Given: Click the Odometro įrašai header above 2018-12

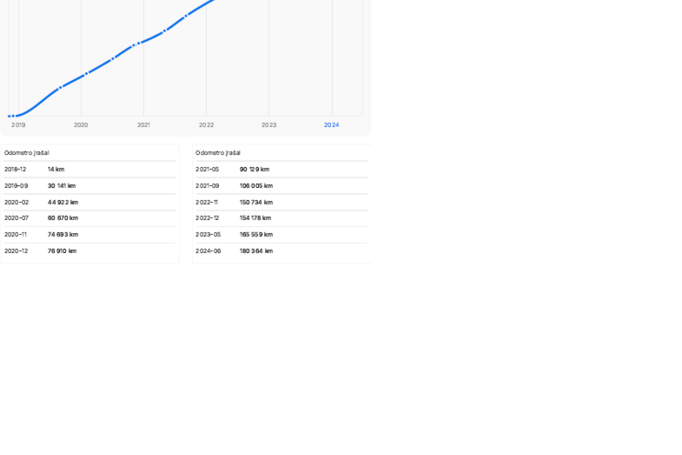Looking at the screenshot, I should pyautogui.click(x=27, y=153).
